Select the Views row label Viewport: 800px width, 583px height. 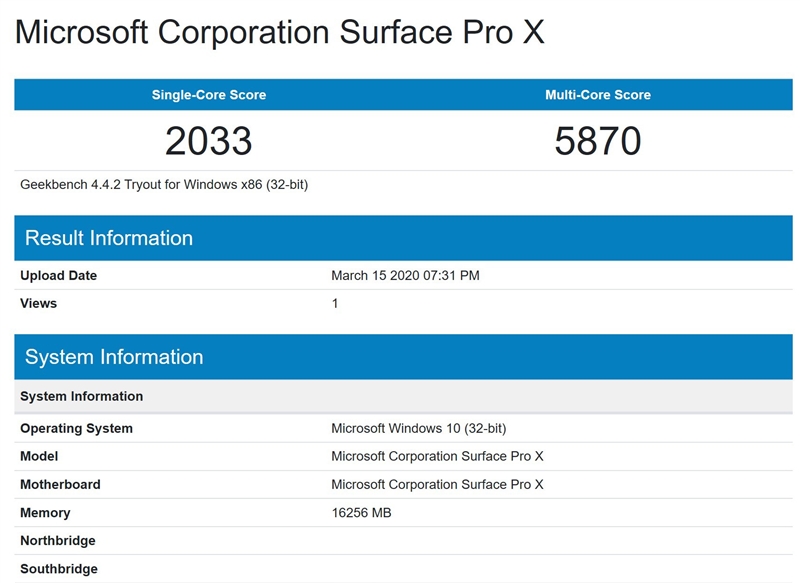point(39,303)
